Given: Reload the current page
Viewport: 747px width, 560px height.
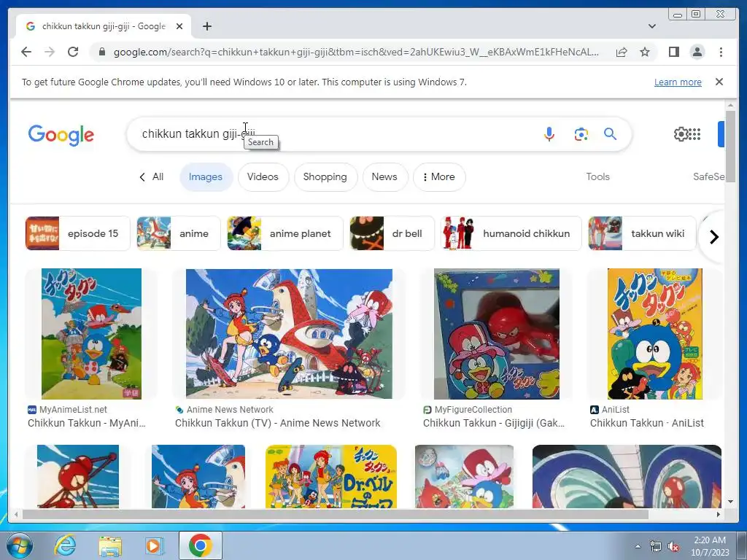Looking at the screenshot, I should pyautogui.click(x=73, y=52).
